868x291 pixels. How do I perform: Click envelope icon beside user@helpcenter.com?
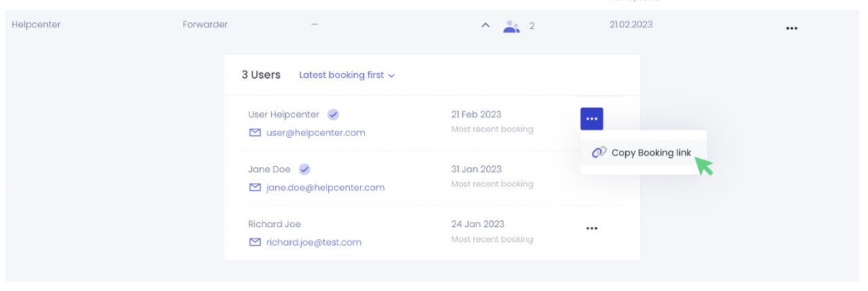pyautogui.click(x=255, y=133)
